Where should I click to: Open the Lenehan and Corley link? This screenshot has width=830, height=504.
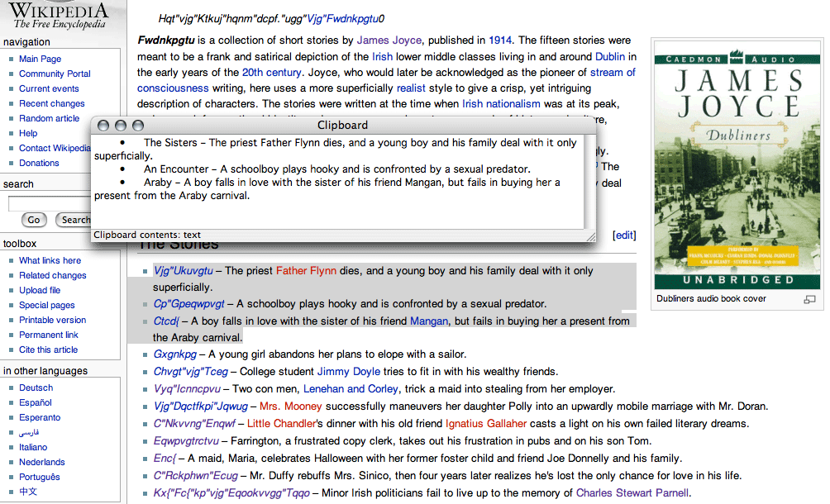click(351, 388)
